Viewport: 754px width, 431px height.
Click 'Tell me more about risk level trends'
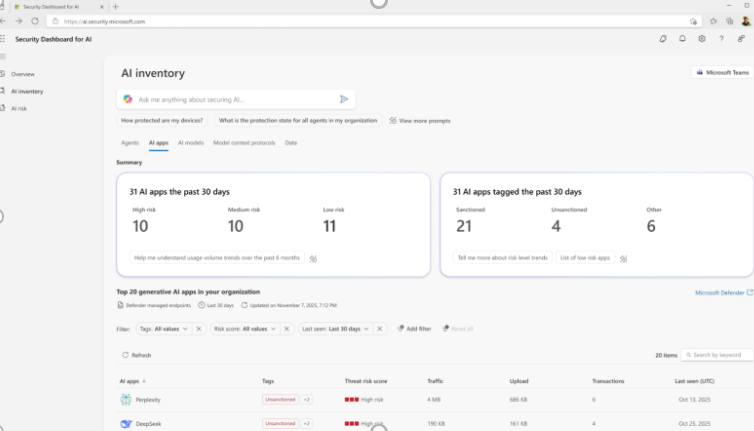tap(503, 258)
